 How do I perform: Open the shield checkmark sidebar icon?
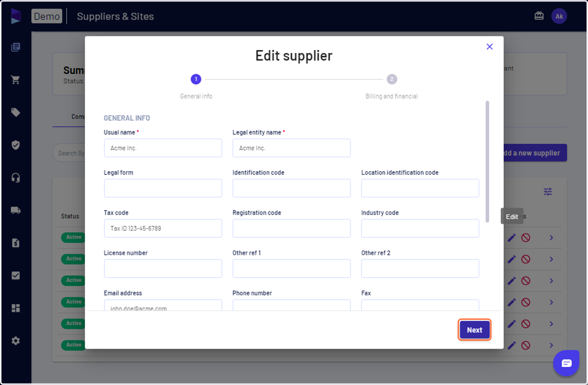pyautogui.click(x=16, y=145)
